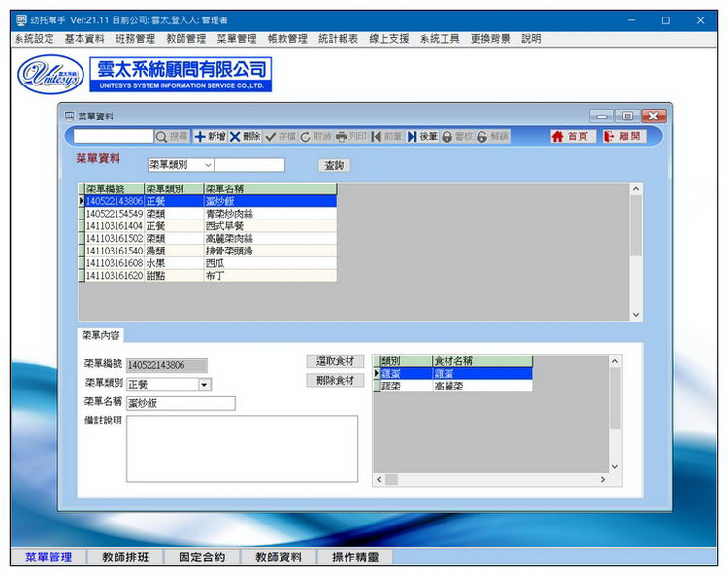Click inside the 備註說明 text area
This screenshot has height=576, width=728.
pos(242,448)
